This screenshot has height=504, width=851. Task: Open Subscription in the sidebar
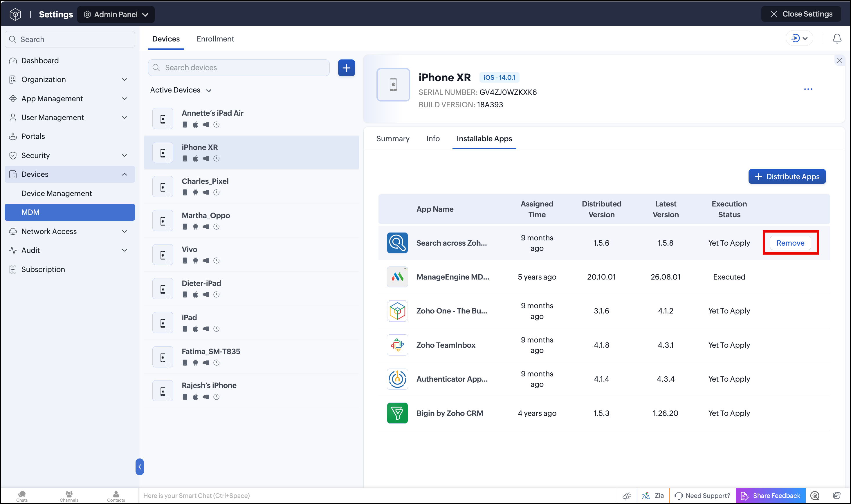(x=70, y=269)
